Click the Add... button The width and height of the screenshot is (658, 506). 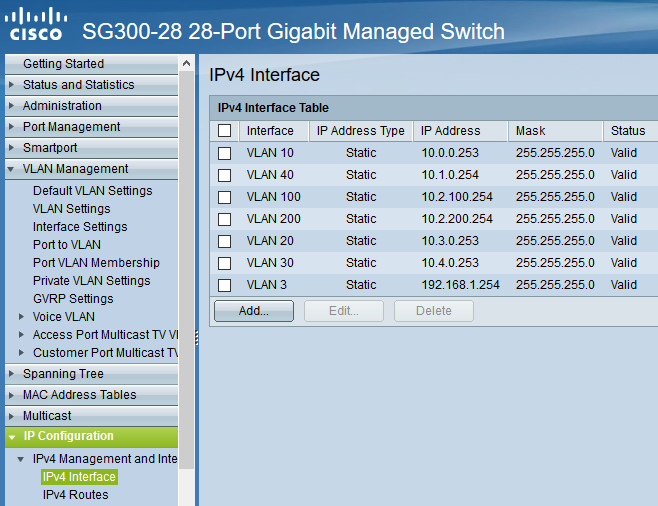[x=254, y=311]
